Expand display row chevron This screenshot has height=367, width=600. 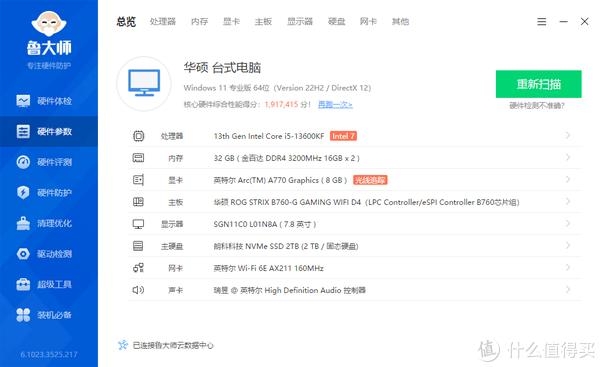point(568,223)
